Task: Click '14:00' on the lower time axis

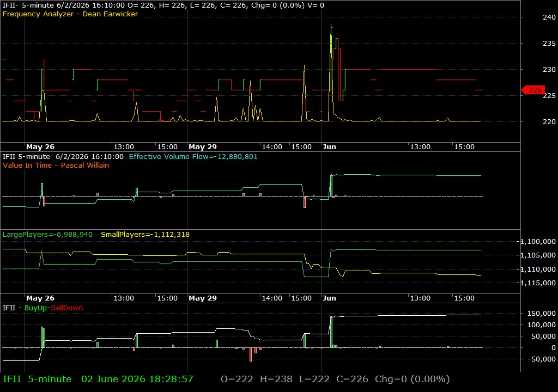Action: coord(272,298)
